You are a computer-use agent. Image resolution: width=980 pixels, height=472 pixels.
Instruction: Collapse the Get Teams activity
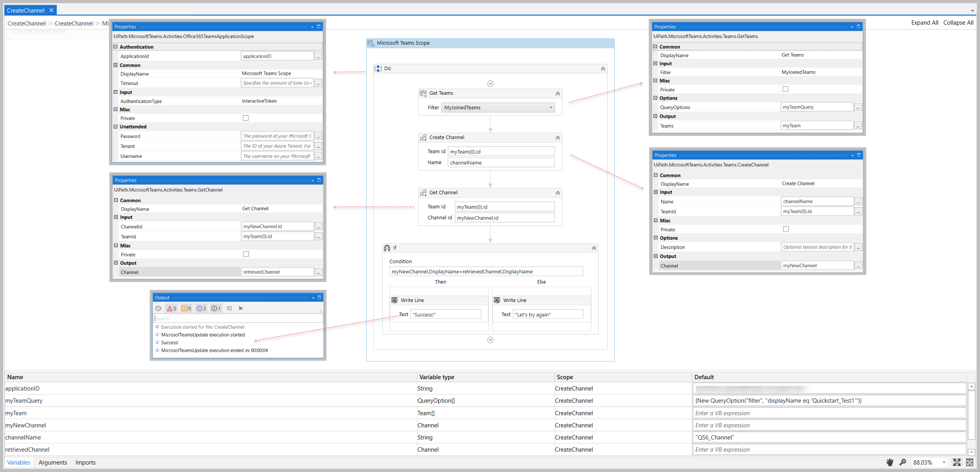click(x=558, y=94)
